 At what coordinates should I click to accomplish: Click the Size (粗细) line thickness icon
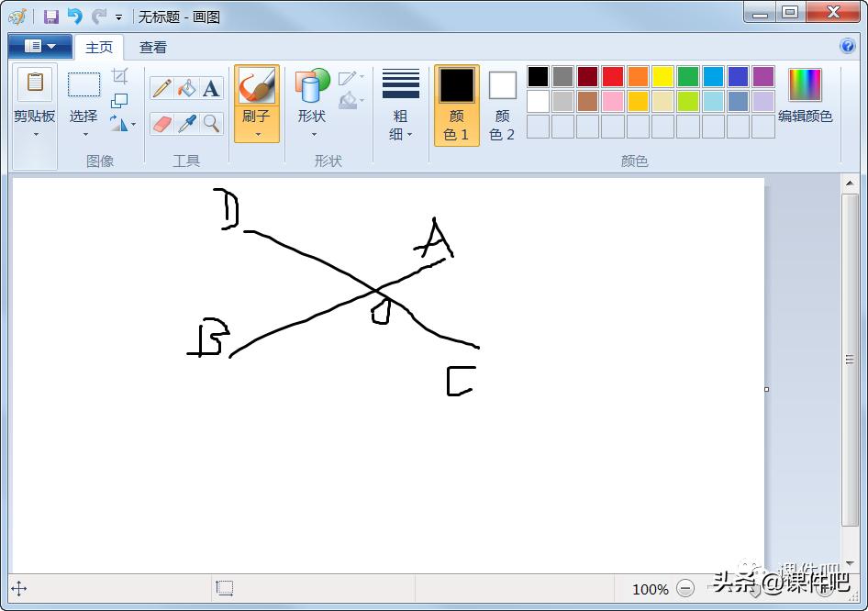tap(401, 83)
